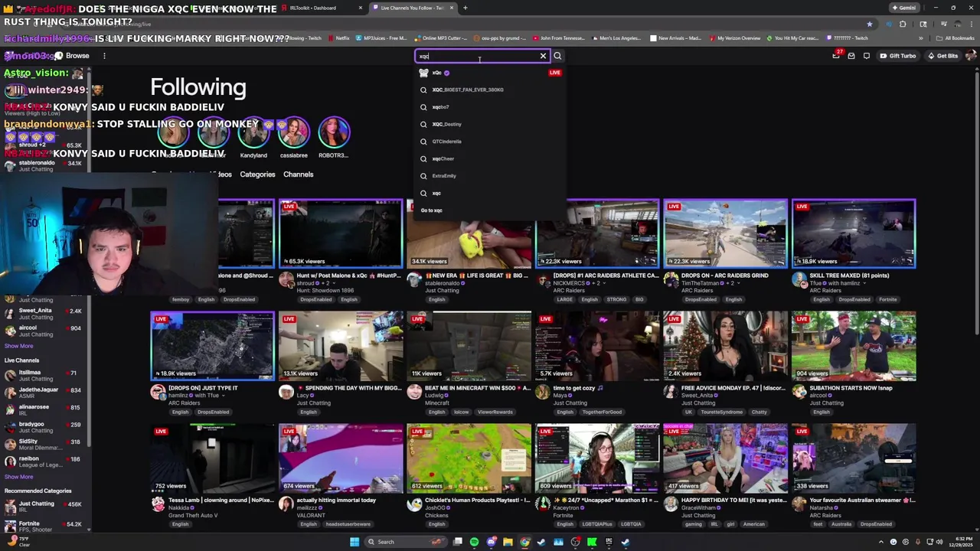The height and width of the screenshot is (551, 980).
Task: Open the three-dot more menu beside Browse
Action: click(x=104, y=56)
